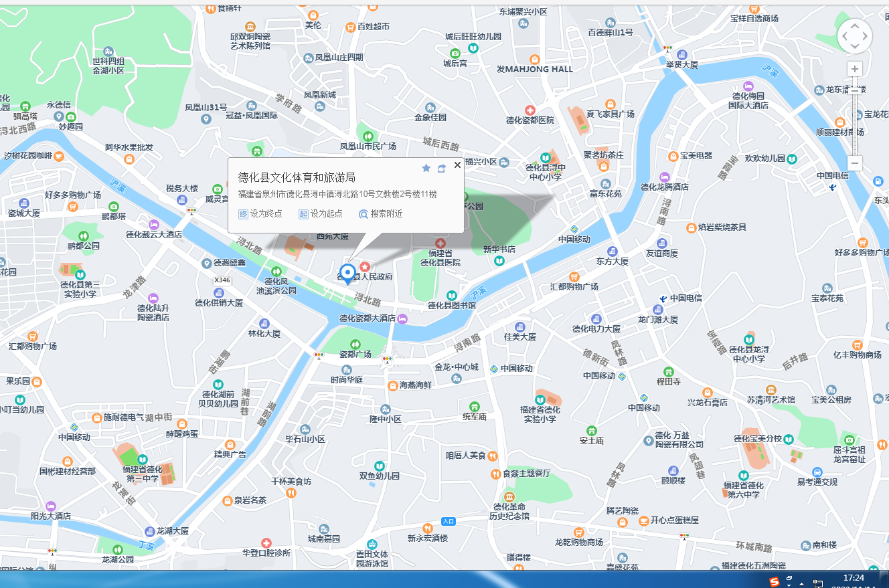Click the blue location pin marker
The width and height of the screenshot is (889, 588).
click(x=347, y=273)
